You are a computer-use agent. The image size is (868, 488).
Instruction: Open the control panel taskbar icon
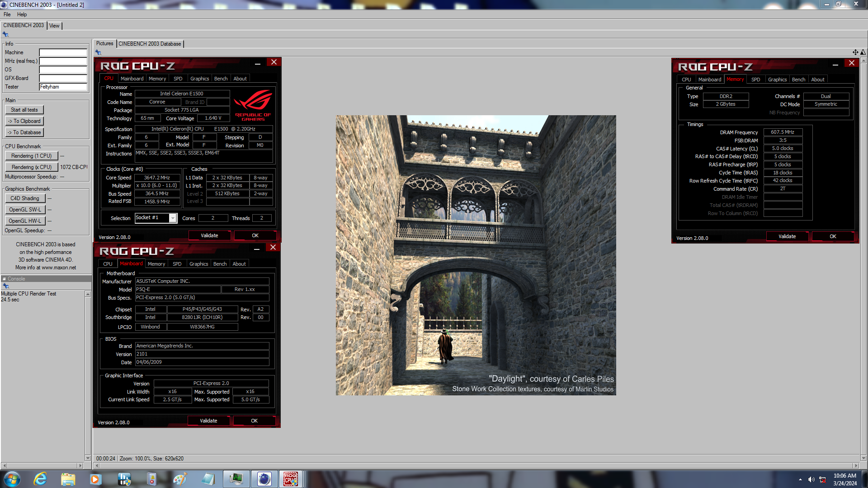coord(123,479)
